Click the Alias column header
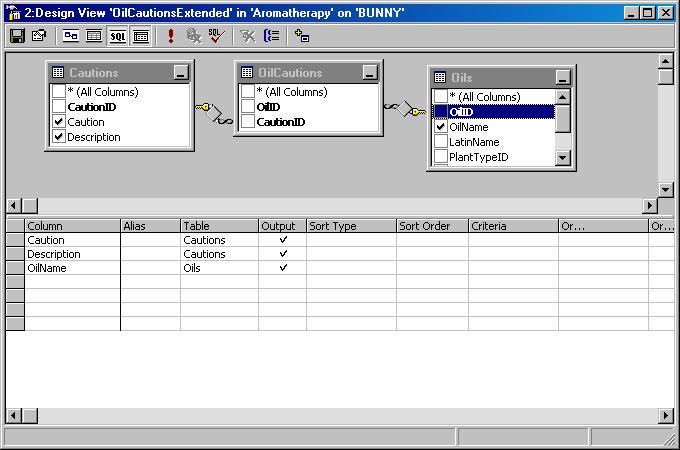Viewport: 680px width, 450px height. coord(150,226)
